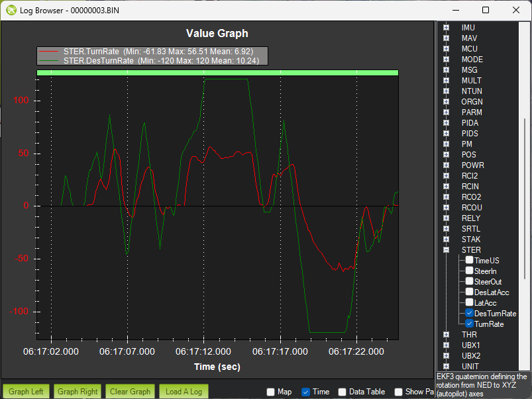This screenshot has height=399, width=532.
Task: Check the DesLatAcc field checkbox
Action: pos(469,292)
